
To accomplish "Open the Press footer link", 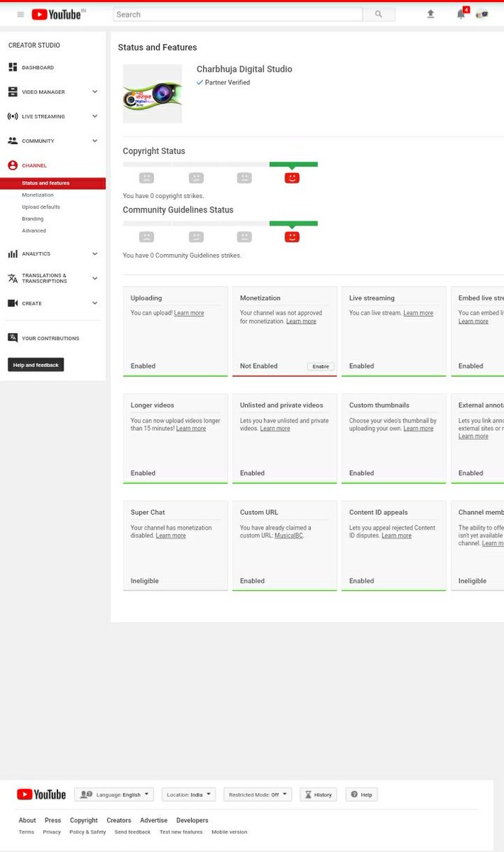I will click(x=53, y=820).
